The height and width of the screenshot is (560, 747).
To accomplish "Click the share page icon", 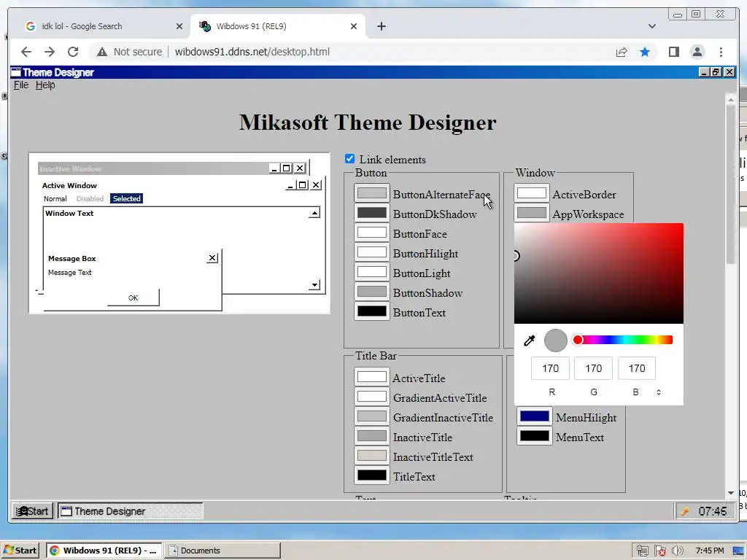I will (x=622, y=52).
